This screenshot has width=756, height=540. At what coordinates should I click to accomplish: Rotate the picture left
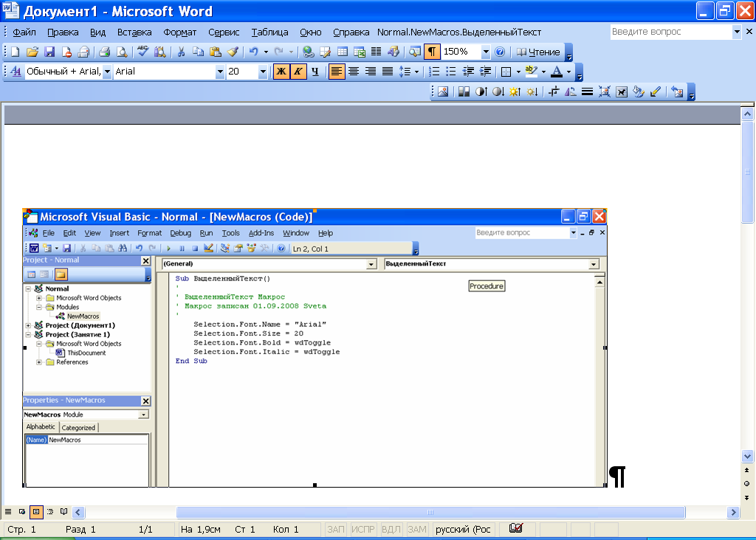tap(571, 91)
